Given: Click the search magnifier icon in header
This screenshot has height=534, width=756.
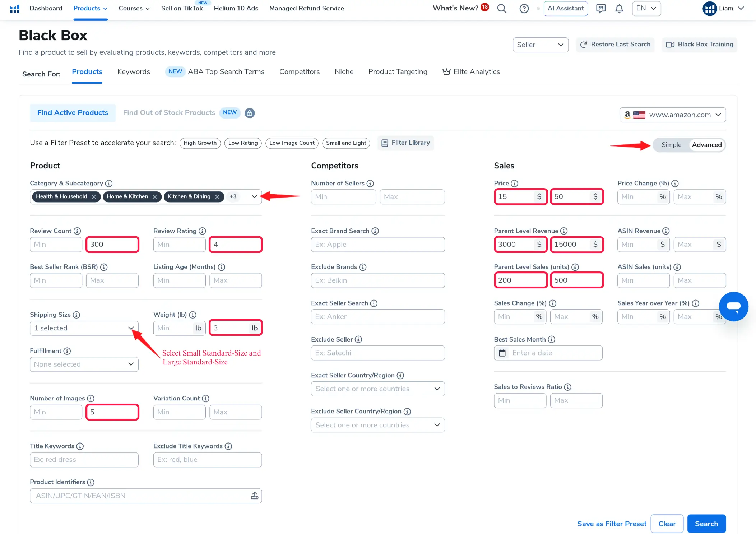Looking at the screenshot, I should [x=502, y=9].
